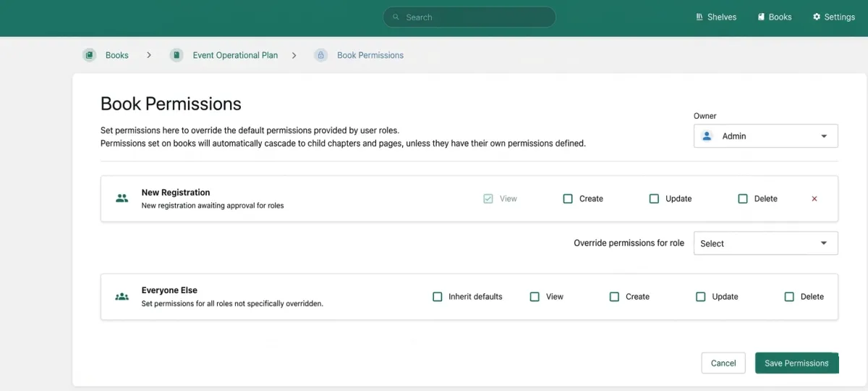Enable Update for New Registration
Viewport: 868px width, 391px height.
[x=654, y=198]
